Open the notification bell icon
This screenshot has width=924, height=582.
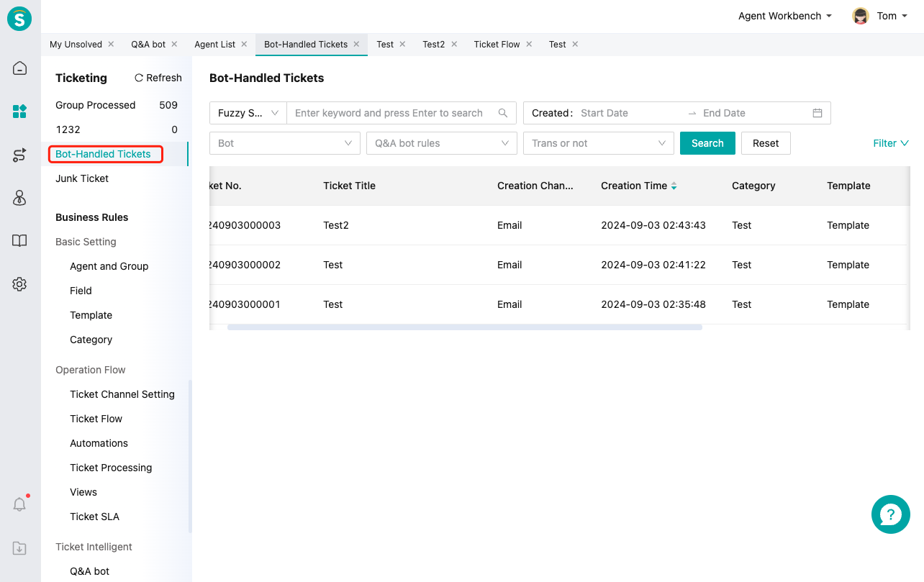coord(19,504)
